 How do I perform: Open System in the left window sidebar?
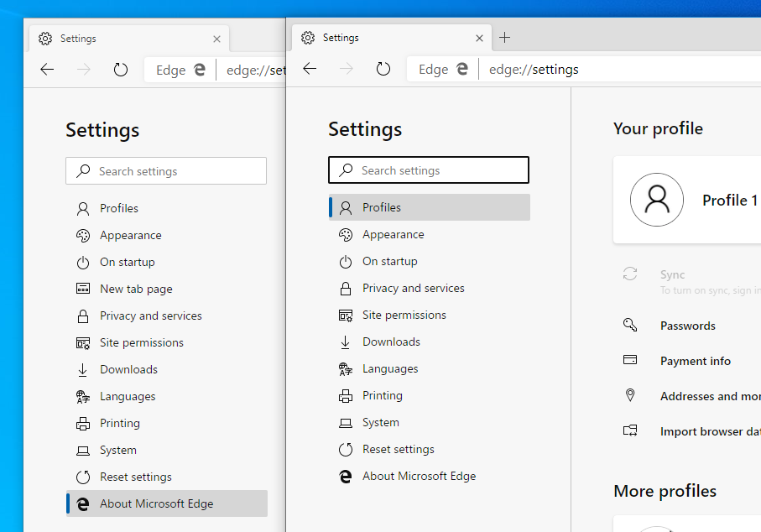click(x=166, y=450)
